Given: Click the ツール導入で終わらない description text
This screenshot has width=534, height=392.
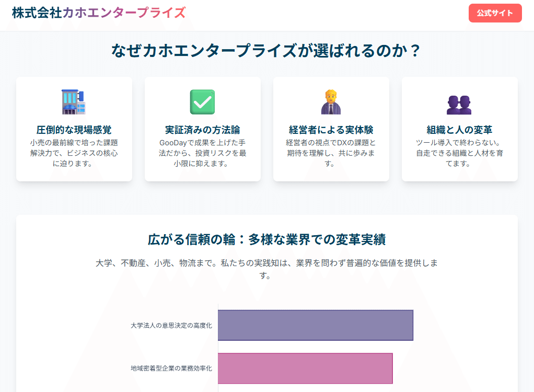Looking at the screenshot, I should coord(459,153).
